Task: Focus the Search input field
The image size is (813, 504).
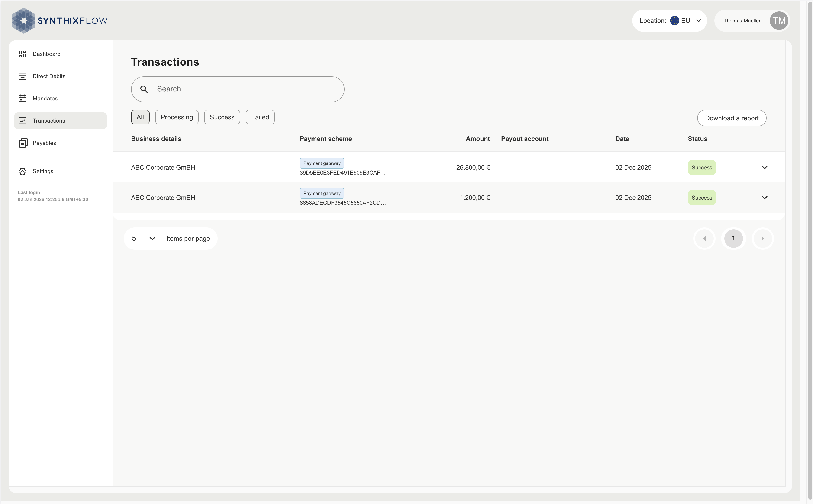Action: 238,89
